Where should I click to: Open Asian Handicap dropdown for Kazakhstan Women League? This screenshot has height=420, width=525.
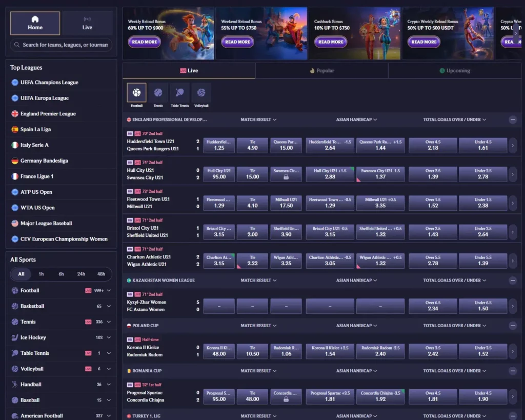coord(357,281)
